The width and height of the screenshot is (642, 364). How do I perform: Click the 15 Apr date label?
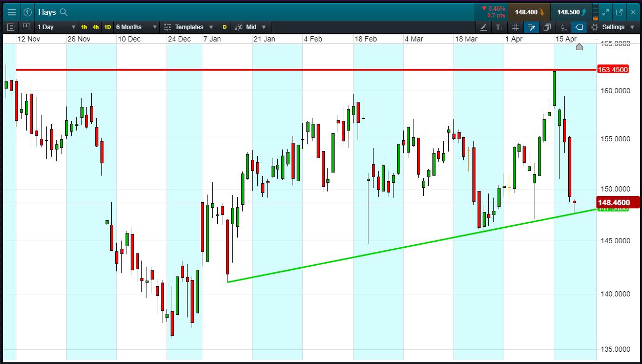(x=566, y=39)
